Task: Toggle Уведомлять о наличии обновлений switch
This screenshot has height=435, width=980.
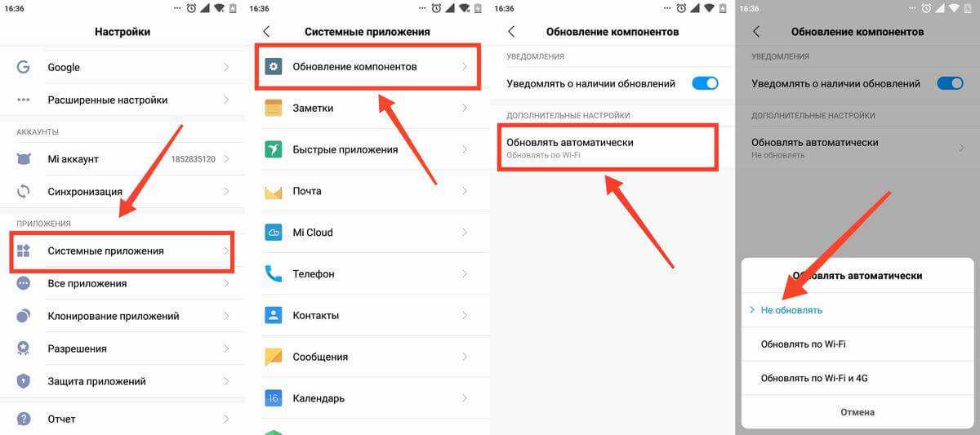Action: click(x=705, y=83)
